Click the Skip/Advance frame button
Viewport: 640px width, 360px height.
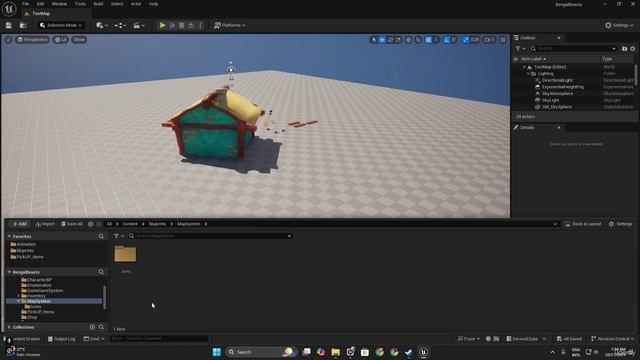(x=172, y=25)
